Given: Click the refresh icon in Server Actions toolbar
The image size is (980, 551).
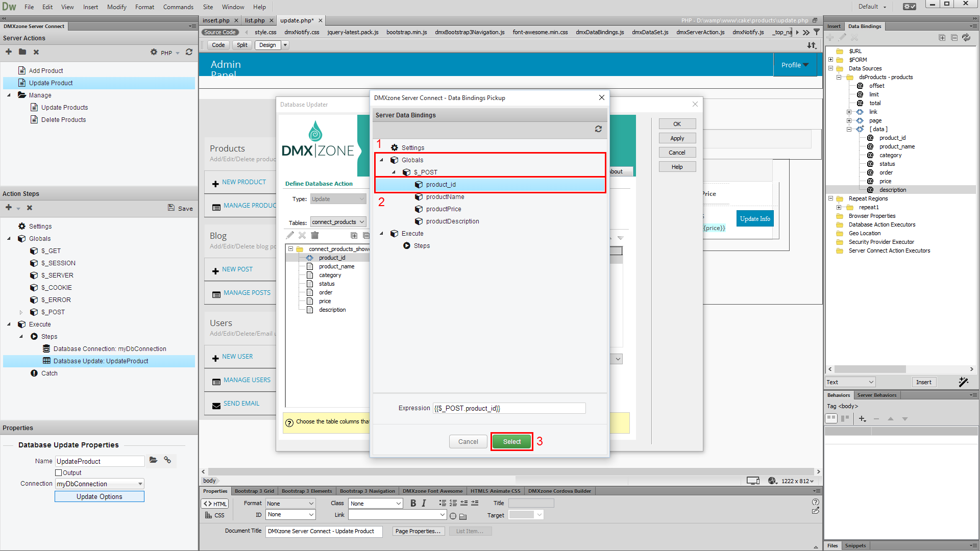Looking at the screenshot, I should tap(189, 52).
